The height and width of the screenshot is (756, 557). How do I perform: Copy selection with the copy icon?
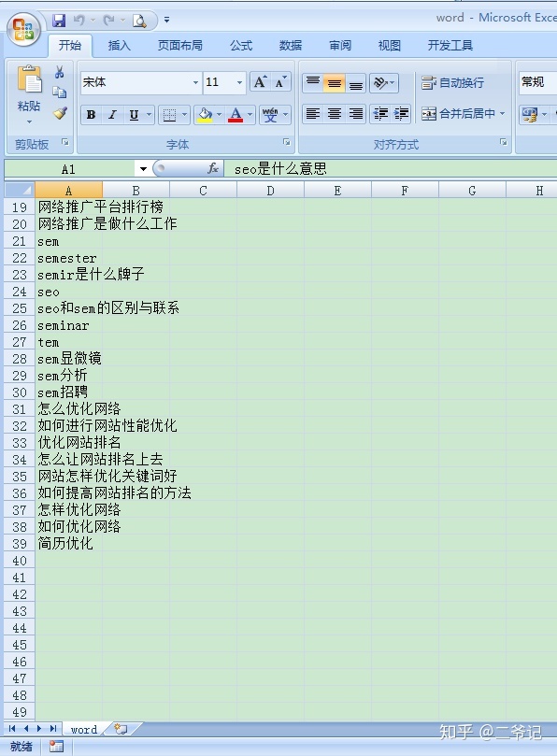tap(59, 93)
